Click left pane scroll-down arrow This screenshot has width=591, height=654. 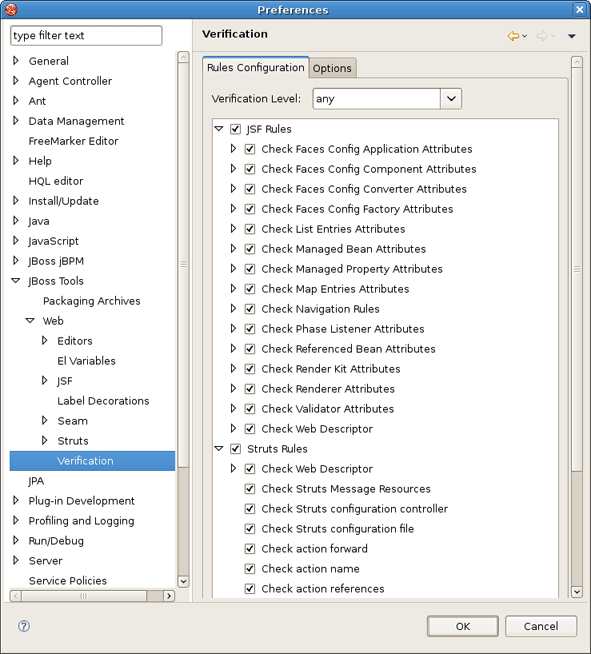click(183, 581)
